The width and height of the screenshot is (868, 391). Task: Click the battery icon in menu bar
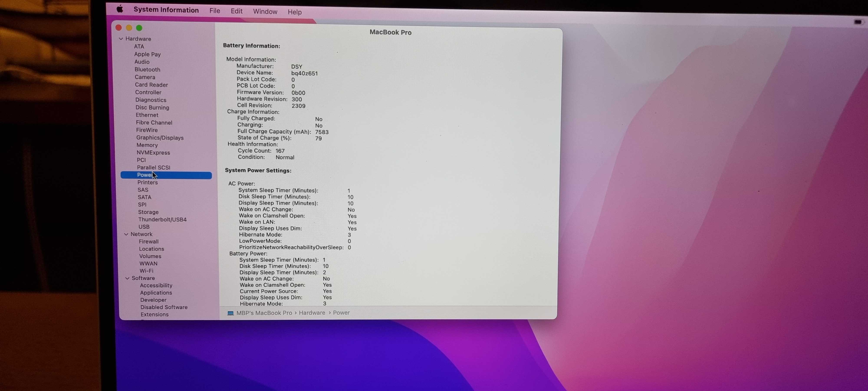coord(858,22)
